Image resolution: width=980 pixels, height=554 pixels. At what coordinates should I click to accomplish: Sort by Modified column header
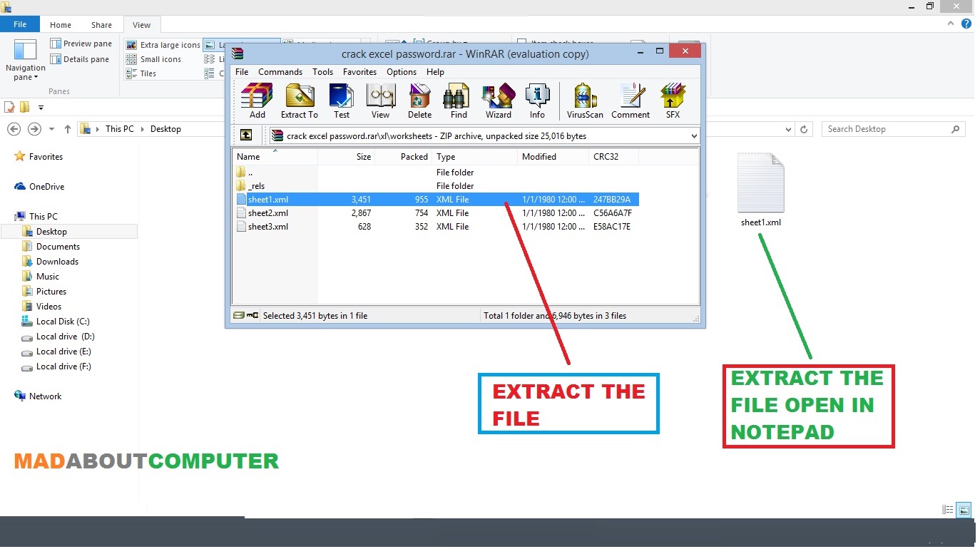coord(553,157)
